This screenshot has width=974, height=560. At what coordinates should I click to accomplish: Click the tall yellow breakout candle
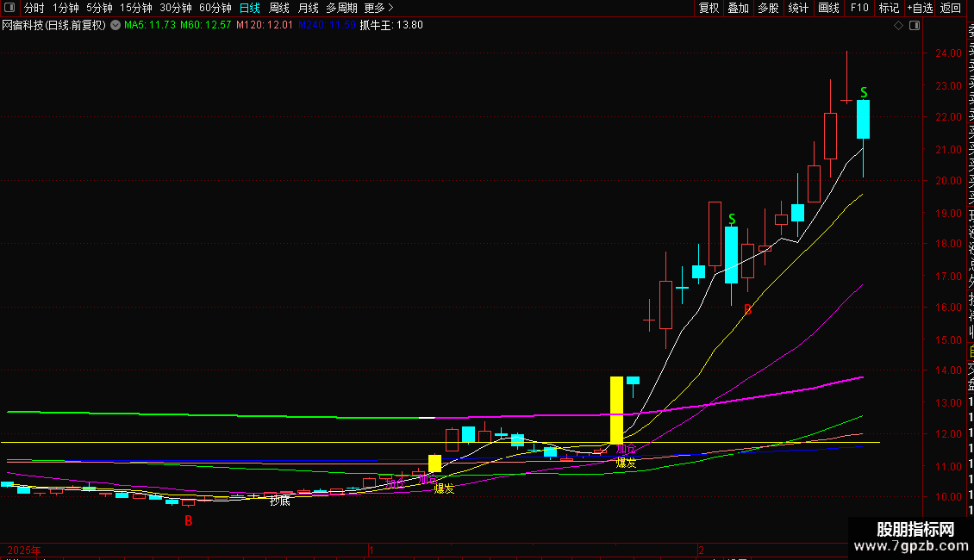point(616,410)
